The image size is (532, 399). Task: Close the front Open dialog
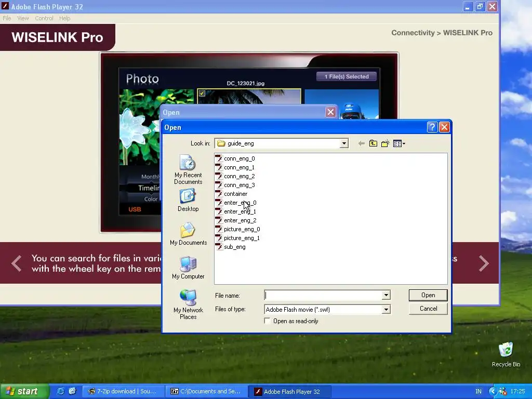coord(444,127)
